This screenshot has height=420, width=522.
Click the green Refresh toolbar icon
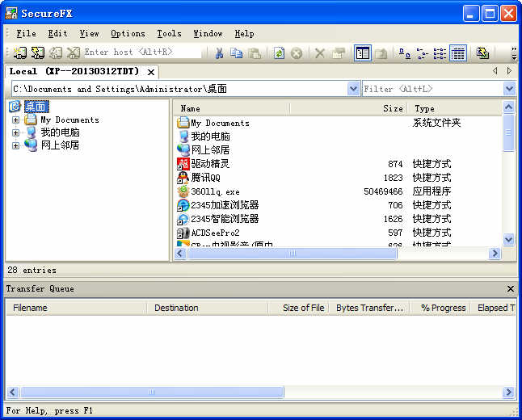[x=279, y=53]
